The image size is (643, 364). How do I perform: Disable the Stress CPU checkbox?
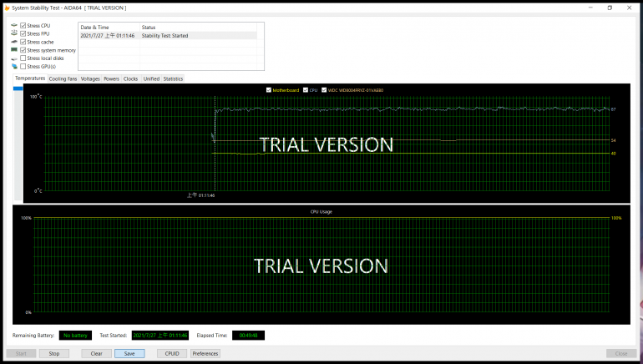pos(23,26)
